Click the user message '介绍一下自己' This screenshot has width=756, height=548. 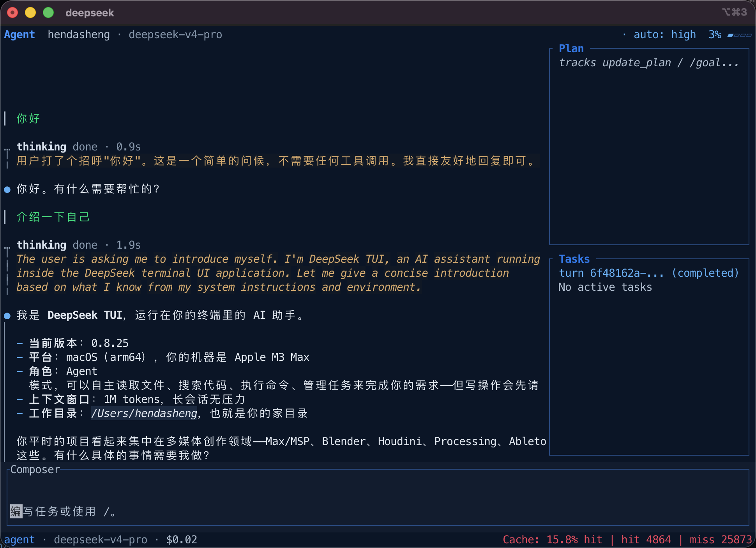[53, 217]
